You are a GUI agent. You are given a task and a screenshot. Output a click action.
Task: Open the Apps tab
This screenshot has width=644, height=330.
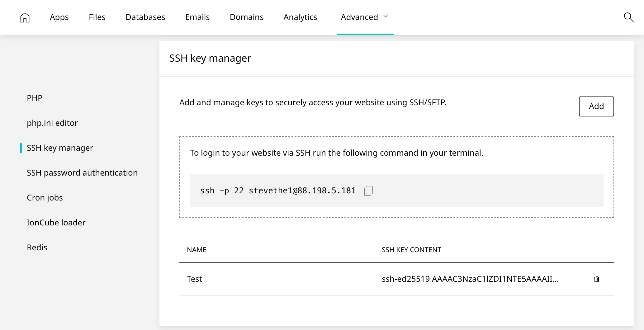pyautogui.click(x=59, y=17)
